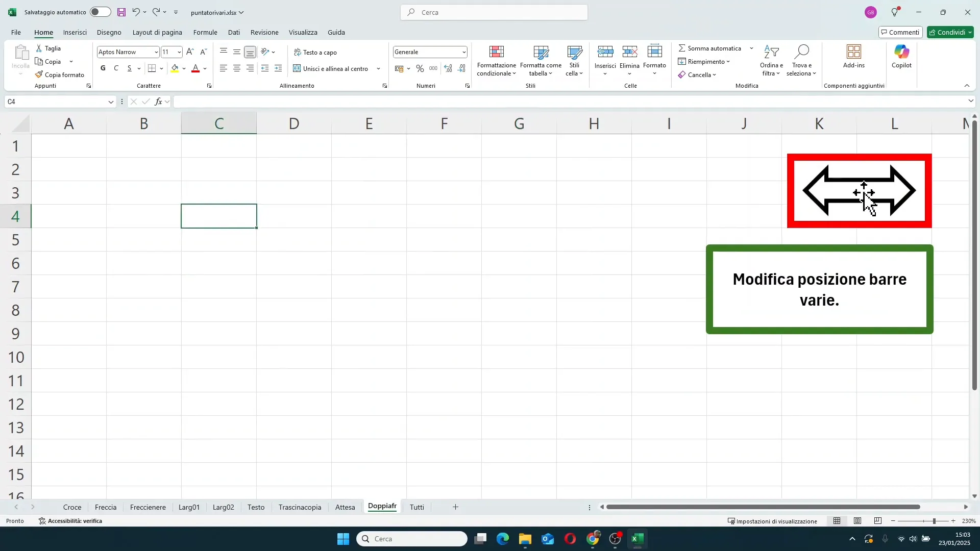Click the Condividi button
The image size is (980, 551).
coord(950,32)
